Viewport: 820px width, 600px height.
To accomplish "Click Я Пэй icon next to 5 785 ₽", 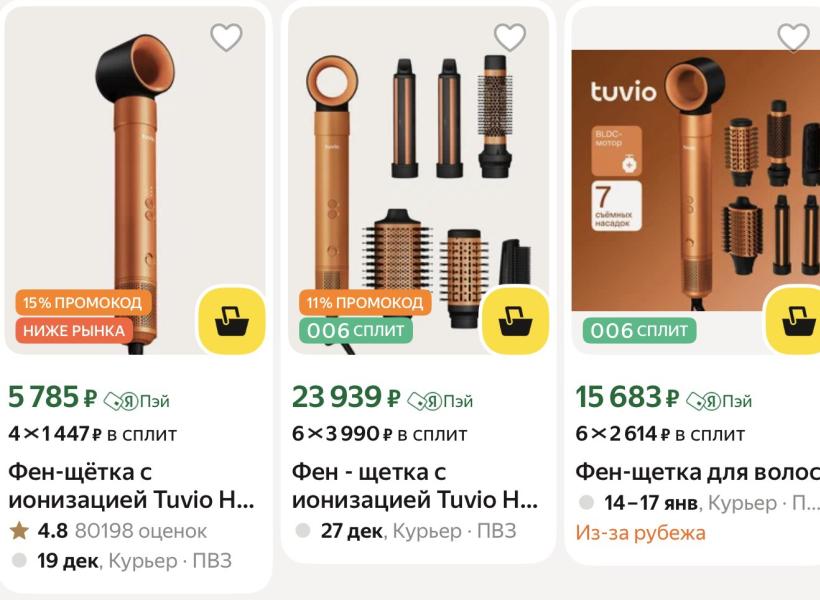I will (136, 401).
